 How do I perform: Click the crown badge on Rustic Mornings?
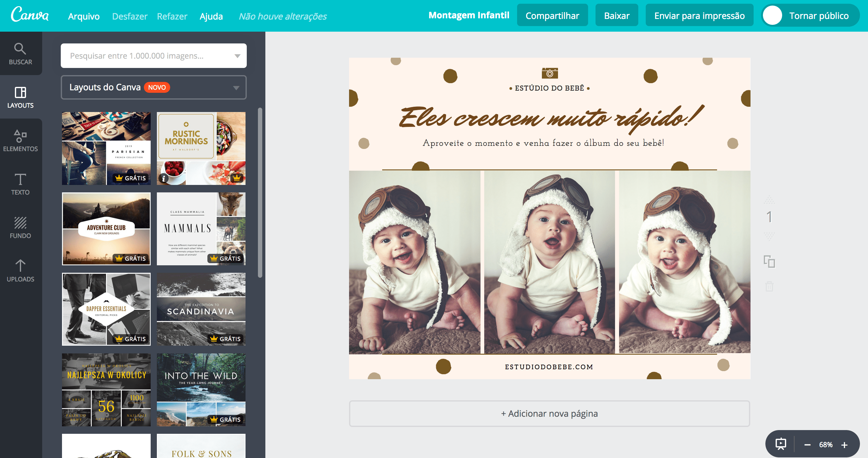click(x=237, y=178)
